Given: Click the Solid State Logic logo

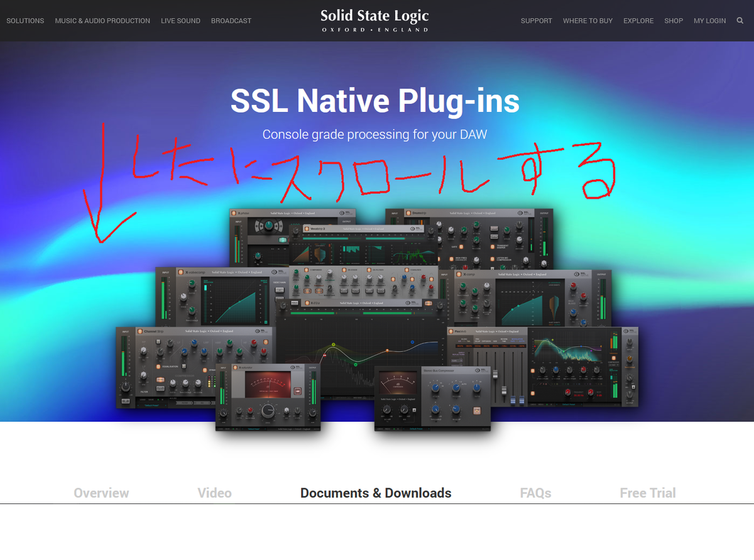Looking at the screenshot, I should coord(374,19).
